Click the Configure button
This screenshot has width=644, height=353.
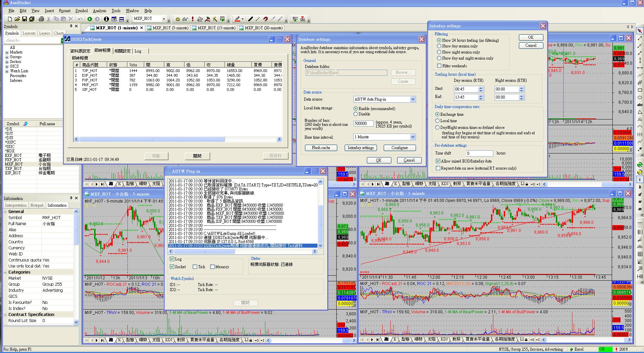[x=400, y=148]
